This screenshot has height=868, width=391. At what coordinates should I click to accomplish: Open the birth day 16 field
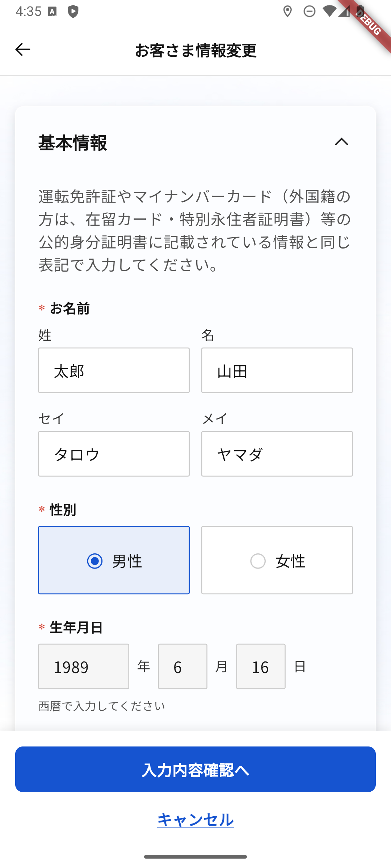tap(261, 667)
